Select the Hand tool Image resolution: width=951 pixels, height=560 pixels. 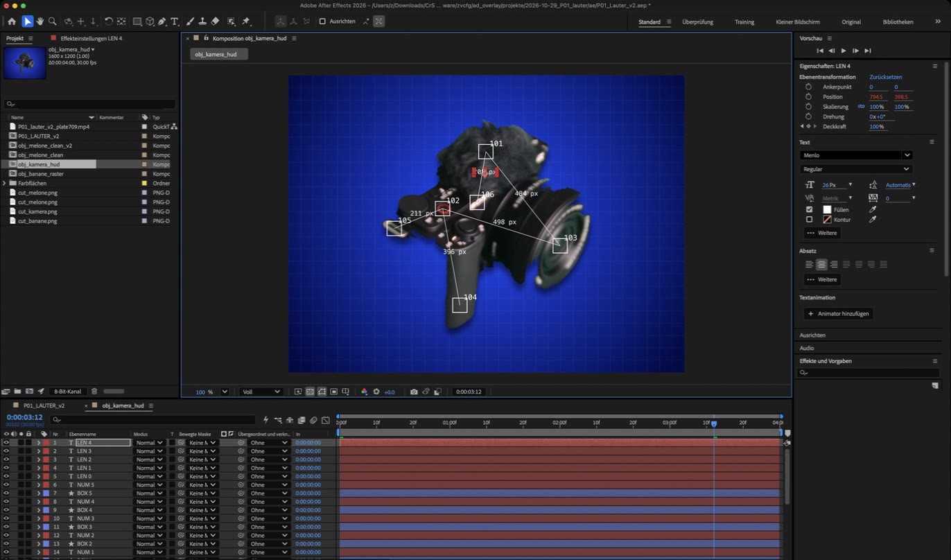click(x=40, y=21)
